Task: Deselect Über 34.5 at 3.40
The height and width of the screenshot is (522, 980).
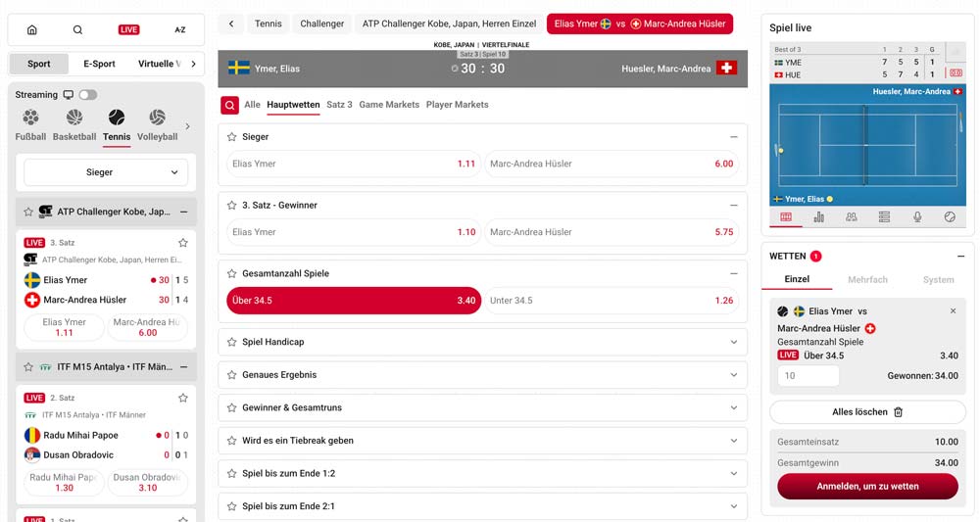Action: (x=354, y=301)
